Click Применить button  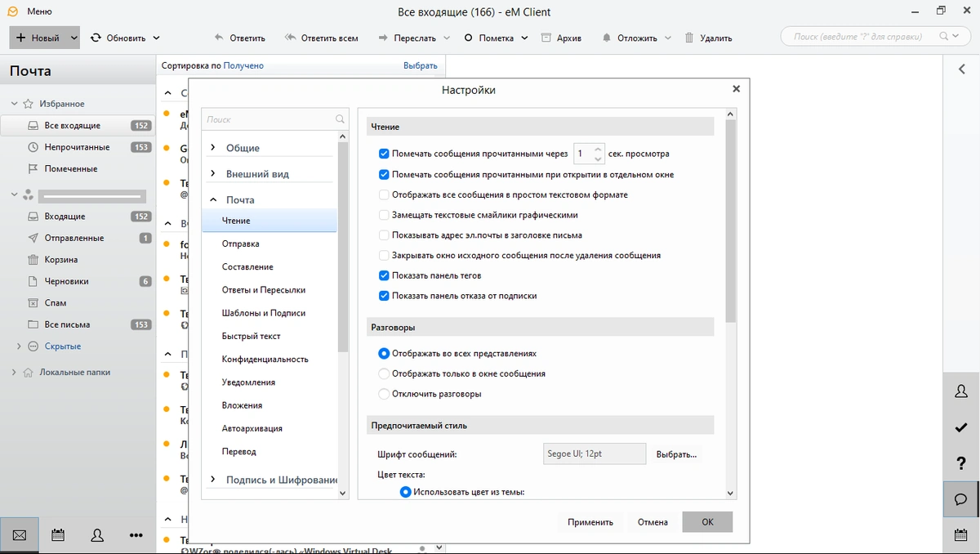(x=590, y=522)
